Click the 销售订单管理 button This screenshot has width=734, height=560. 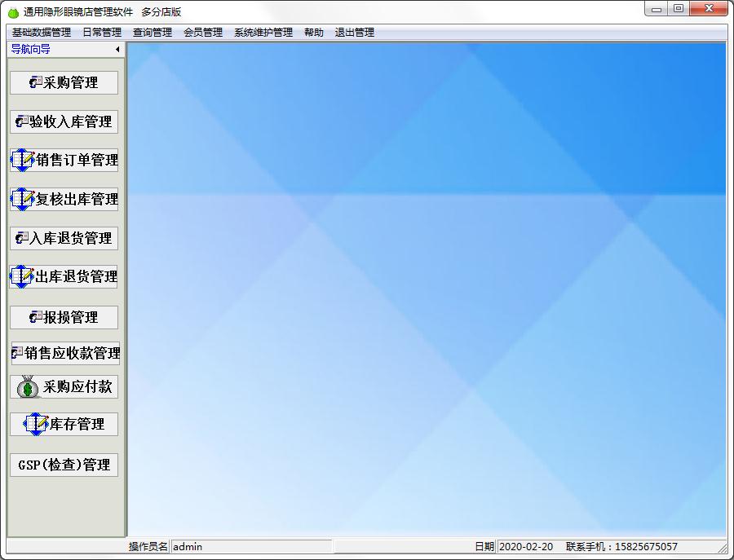pos(64,160)
